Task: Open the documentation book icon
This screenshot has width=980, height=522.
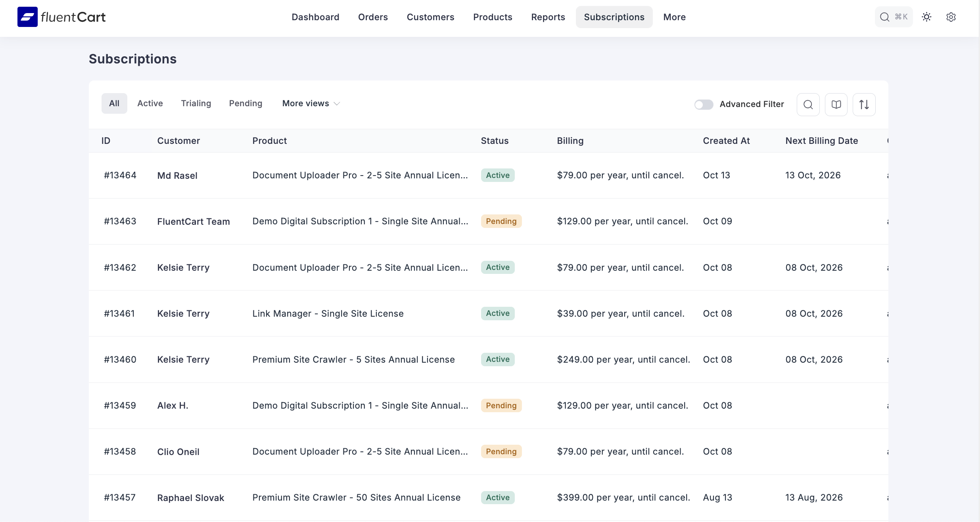Action: coord(836,104)
